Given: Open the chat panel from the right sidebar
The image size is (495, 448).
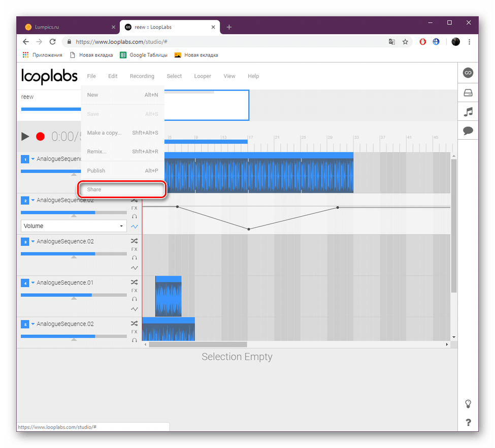Looking at the screenshot, I should click(468, 131).
